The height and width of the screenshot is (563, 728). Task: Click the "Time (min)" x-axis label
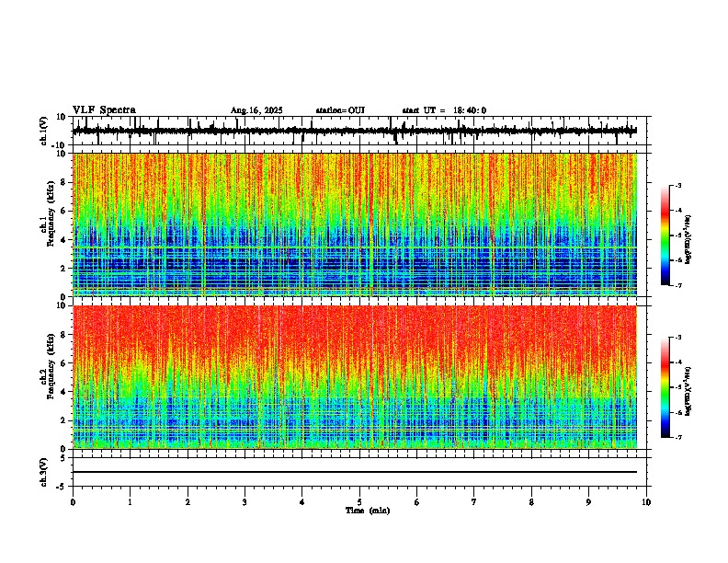point(368,511)
